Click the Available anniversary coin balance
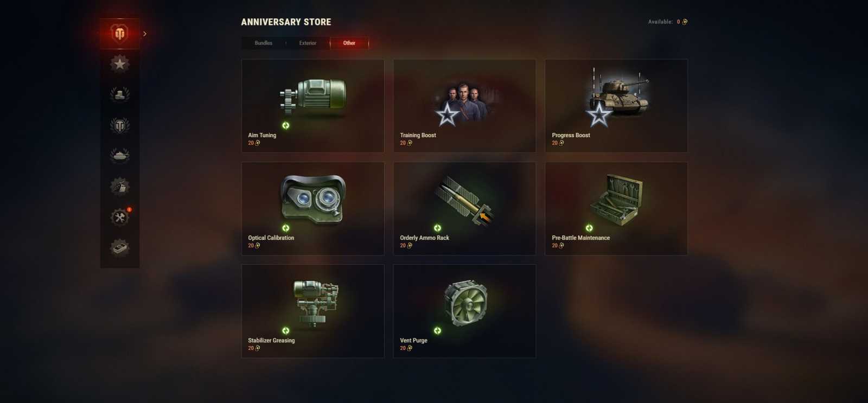The width and height of the screenshot is (868, 403). (x=668, y=22)
